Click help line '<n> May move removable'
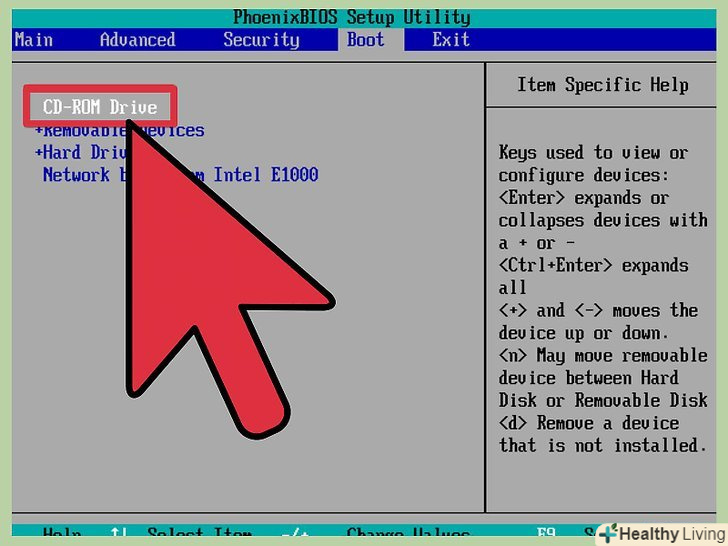The width and height of the screenshot is (728, 546). tap(603, 355)
